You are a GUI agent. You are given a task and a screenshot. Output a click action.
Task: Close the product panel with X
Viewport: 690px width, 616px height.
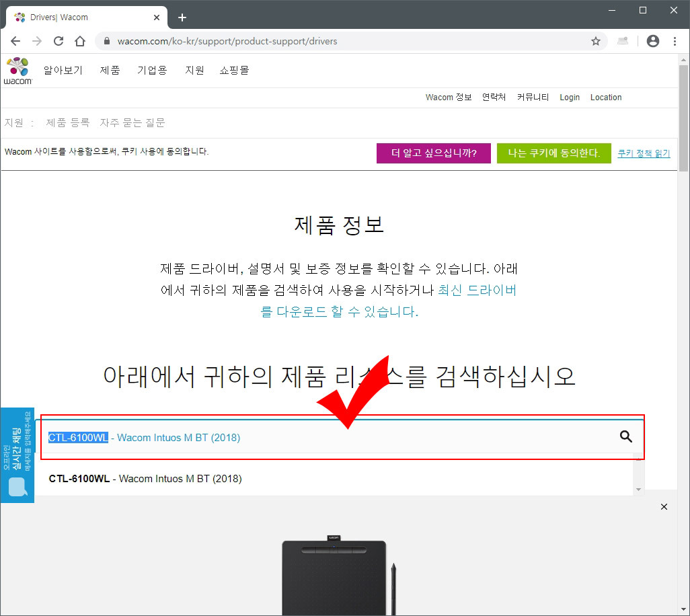tap(664, 507)
